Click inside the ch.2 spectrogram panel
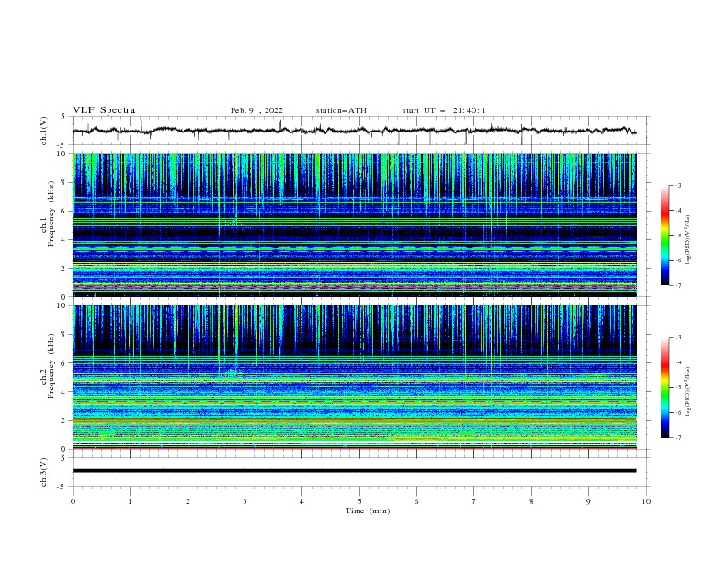Viewport: 728px width, 563px height. coord(354,377)
